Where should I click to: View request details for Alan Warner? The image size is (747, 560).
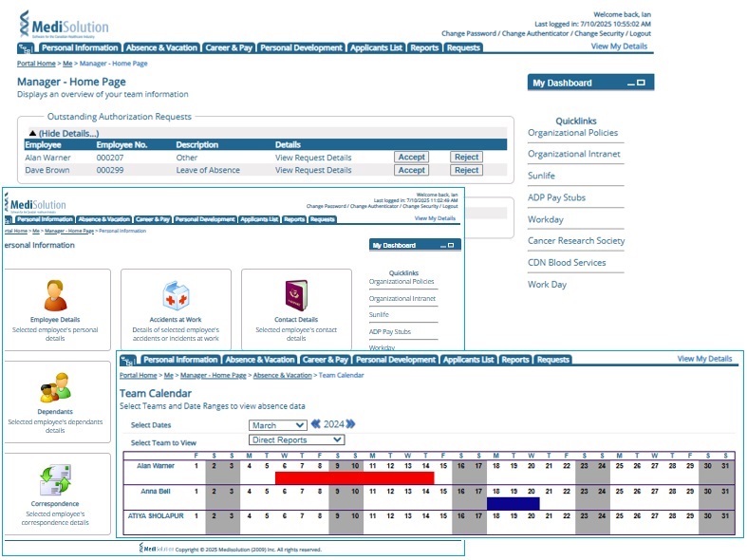click(x=313, y=158)
